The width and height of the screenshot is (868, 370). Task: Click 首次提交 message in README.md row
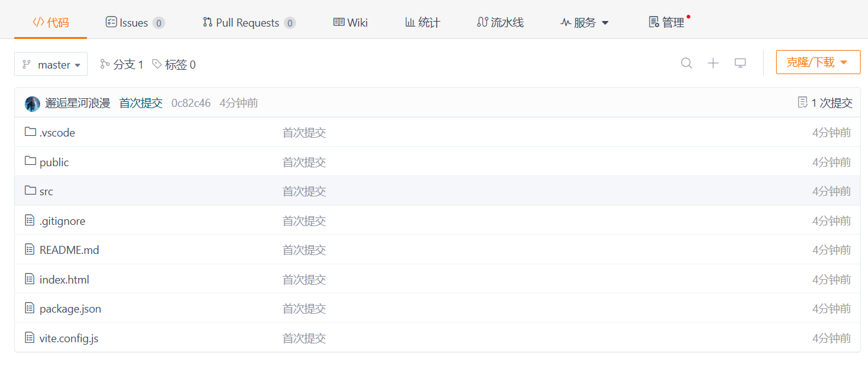pyautogui.click(x=304, y=250)
